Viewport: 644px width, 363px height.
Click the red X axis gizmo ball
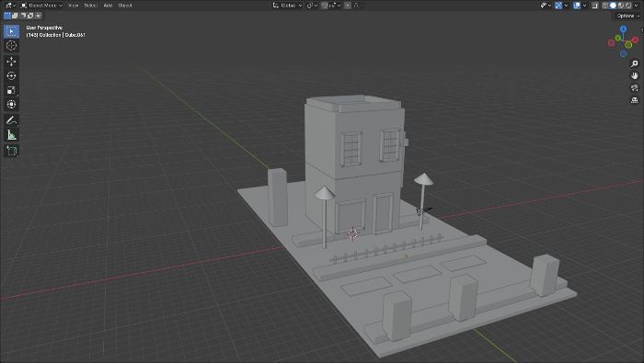point(635,40)
